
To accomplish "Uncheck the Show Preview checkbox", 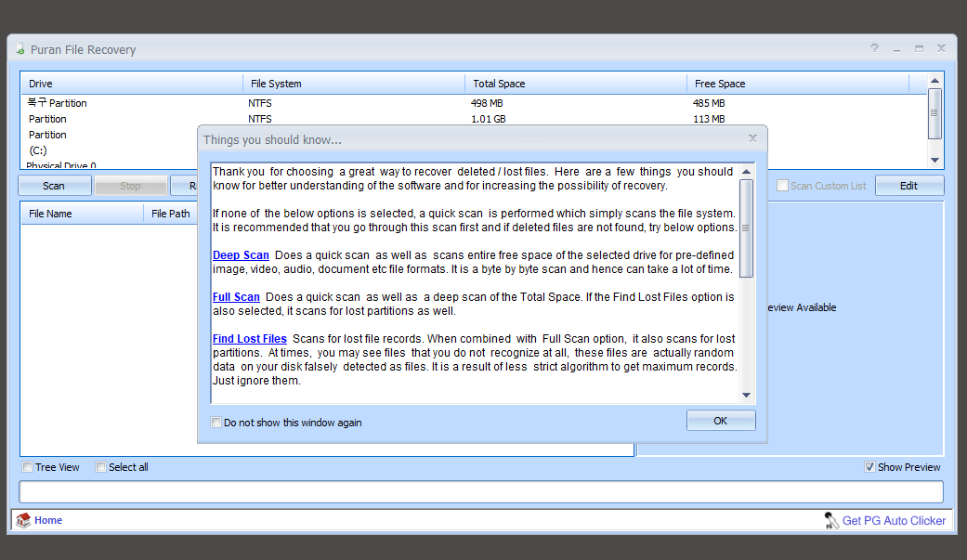I will pos(869,467).
